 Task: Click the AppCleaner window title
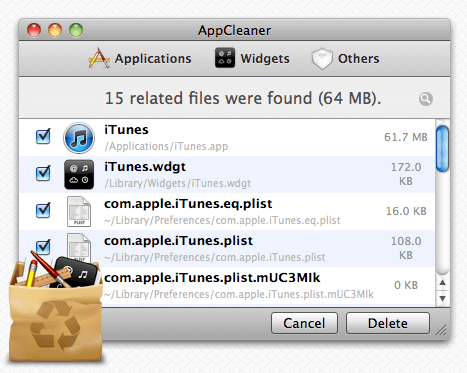pos(234,31)
